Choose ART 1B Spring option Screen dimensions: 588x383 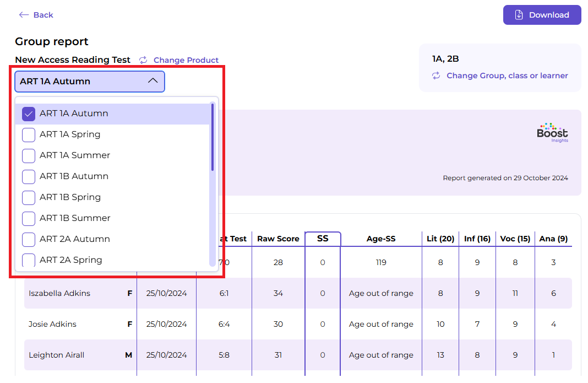pos(70,197)
